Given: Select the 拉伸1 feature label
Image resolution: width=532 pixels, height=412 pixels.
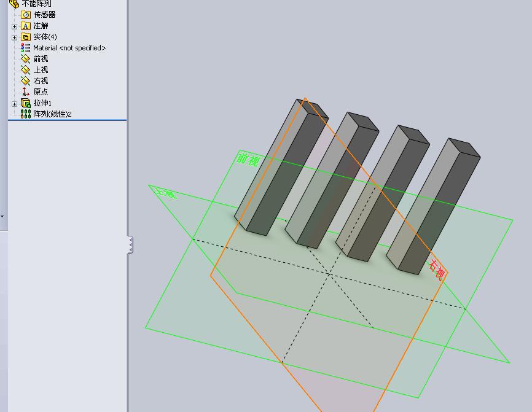Looking at the screenshot, I should (42, 103).
